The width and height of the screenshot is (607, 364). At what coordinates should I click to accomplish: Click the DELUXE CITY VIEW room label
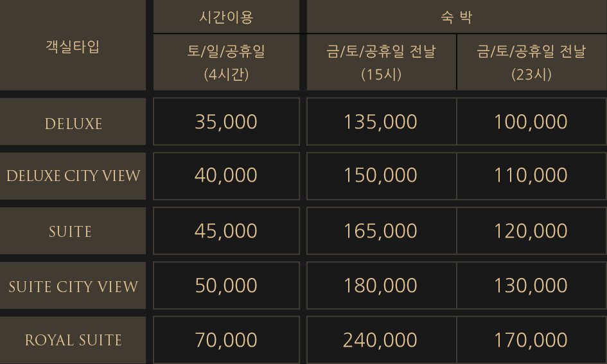pyautogui.click(x=73, y=176)
